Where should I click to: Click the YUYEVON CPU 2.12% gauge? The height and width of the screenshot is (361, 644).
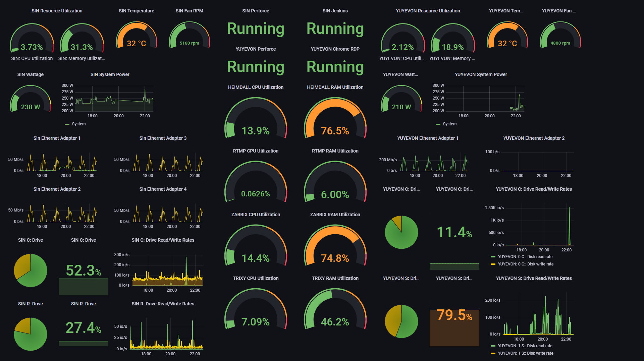403,39
